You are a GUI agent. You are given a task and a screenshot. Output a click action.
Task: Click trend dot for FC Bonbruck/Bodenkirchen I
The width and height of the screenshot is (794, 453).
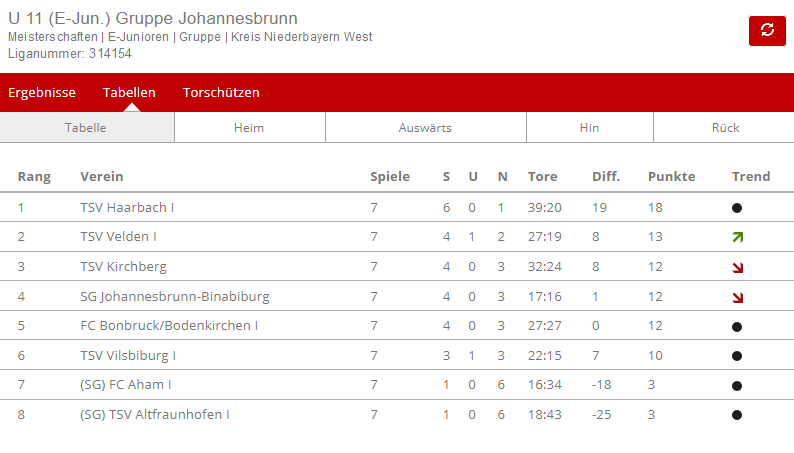(x=737, y=326)
